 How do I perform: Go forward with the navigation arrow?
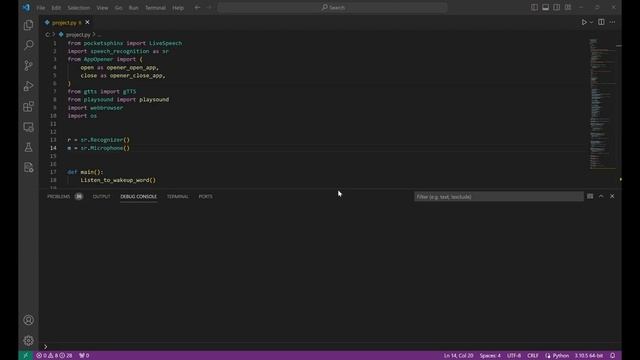209,7
